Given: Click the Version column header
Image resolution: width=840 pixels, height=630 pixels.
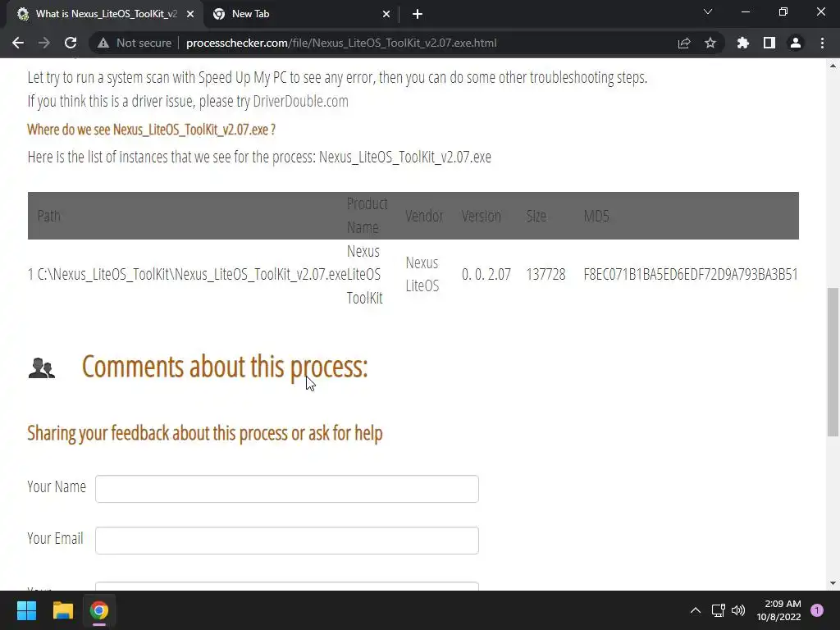Looking at the screenshot, I should tap(481, 216).
